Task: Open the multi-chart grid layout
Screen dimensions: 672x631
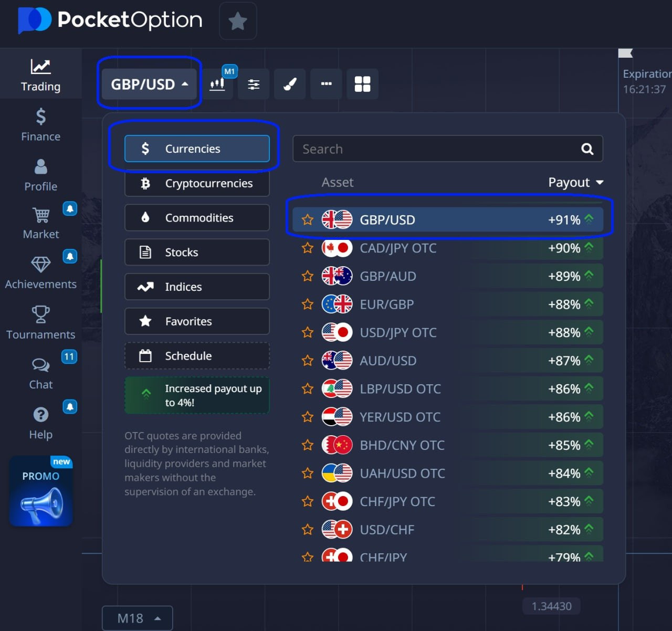Action: click(362, 84)
